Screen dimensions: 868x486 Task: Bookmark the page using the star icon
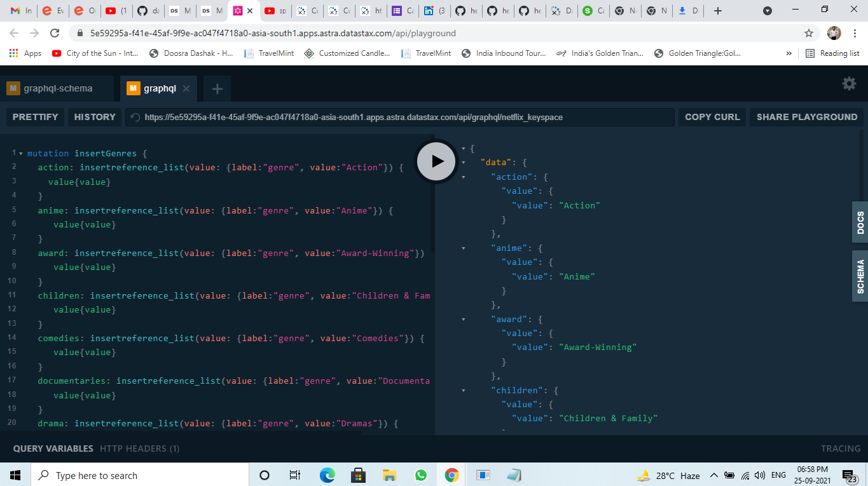click(x=808, y=33)
